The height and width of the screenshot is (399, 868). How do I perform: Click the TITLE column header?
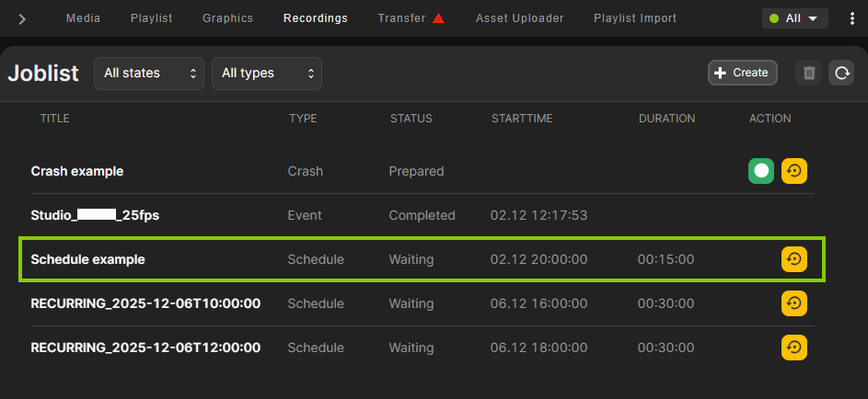55,119
